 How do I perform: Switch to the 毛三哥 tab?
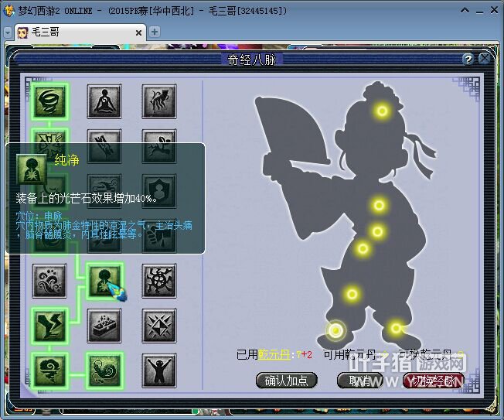(x=80, y=32)
